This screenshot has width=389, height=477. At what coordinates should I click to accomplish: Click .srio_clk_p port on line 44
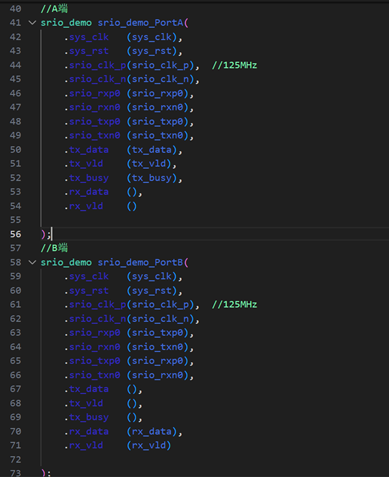coord(95,65)
